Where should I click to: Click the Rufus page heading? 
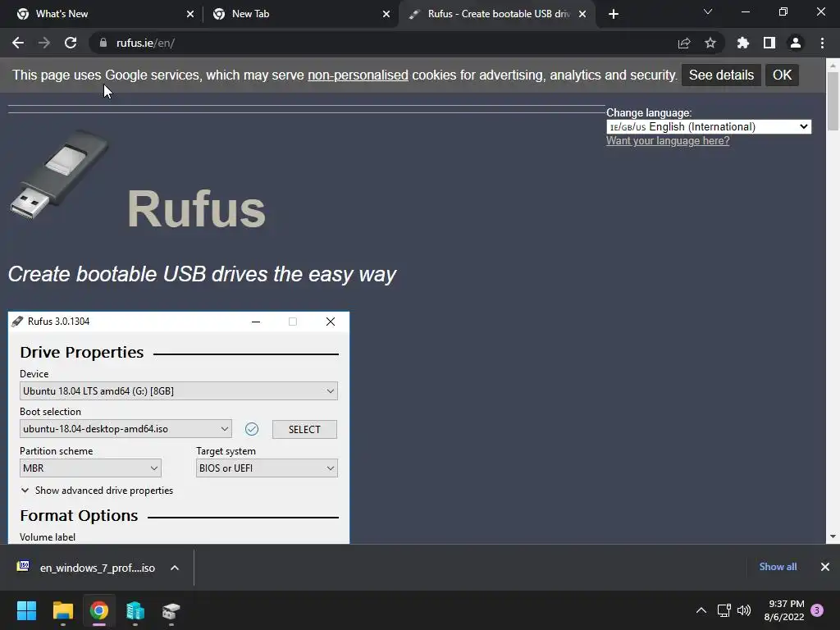click(x=196, y=209)
